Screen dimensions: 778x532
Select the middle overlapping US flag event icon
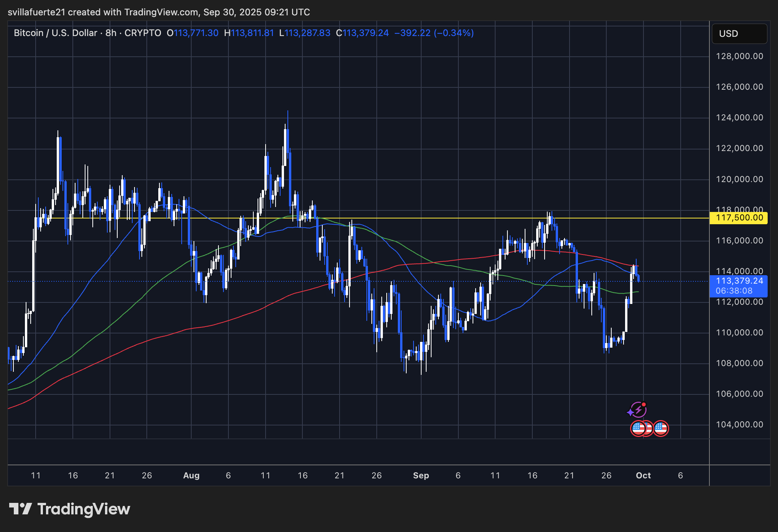tap(649, 429)
